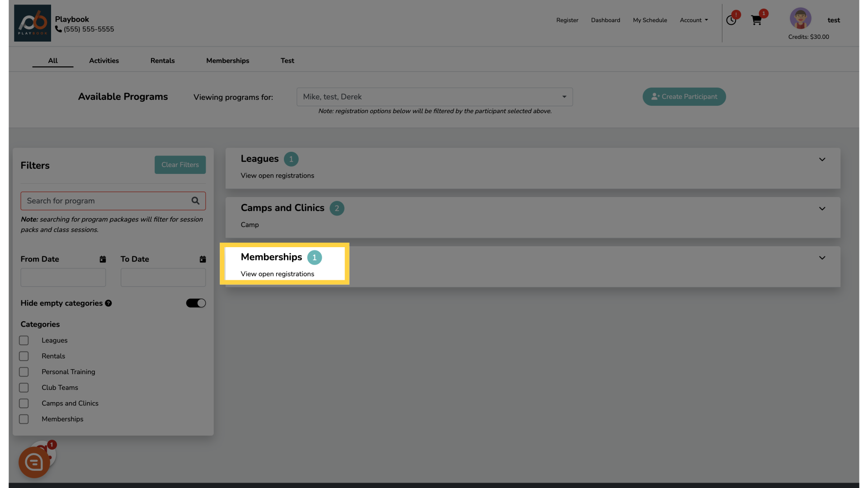Click the Create Participant button
The width and height of the screenshot is (868, 488).
pos(684,97)
